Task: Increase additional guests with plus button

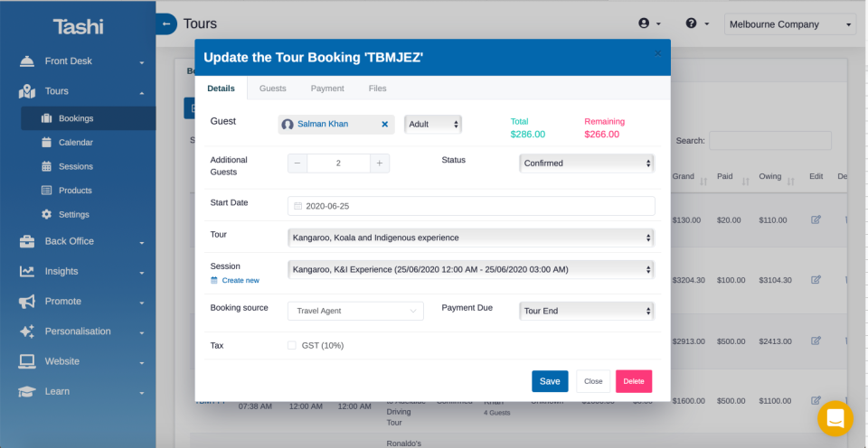Action: [380, 163]
